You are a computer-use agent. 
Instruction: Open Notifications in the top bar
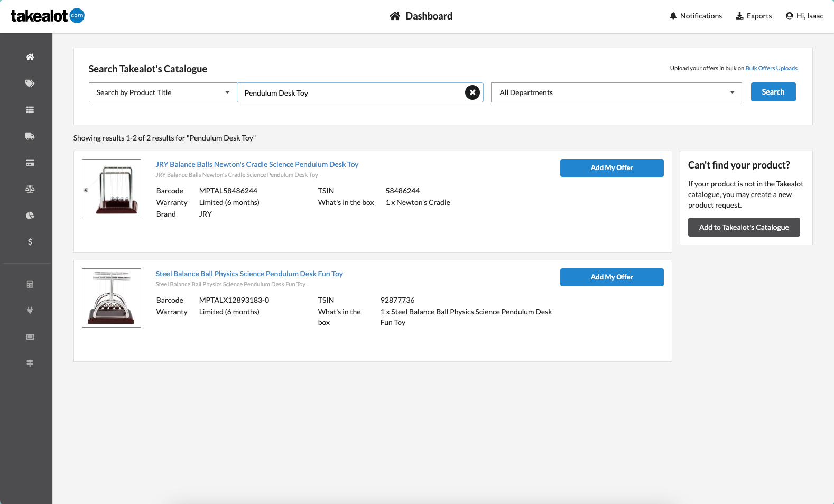(696, 16)
